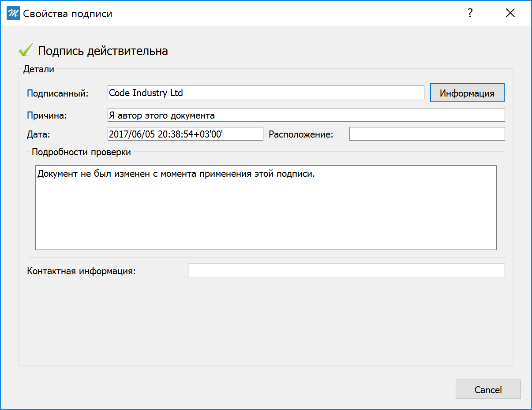Click the Контактная информация: label
The width and height of the screenshot is (532, 410).
[x=81, y=271]
